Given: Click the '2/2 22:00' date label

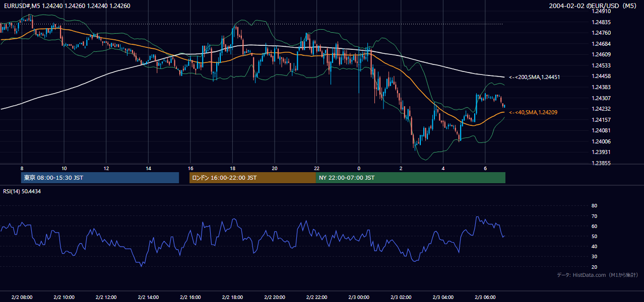Looking at the screenshot, I should pos(316,297).
